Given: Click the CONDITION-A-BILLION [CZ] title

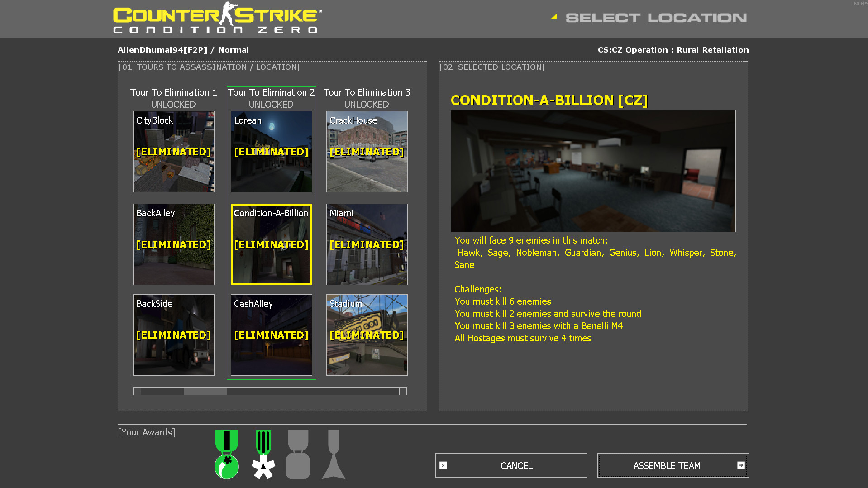Looking at the screenshot, I should coord(549,100).
